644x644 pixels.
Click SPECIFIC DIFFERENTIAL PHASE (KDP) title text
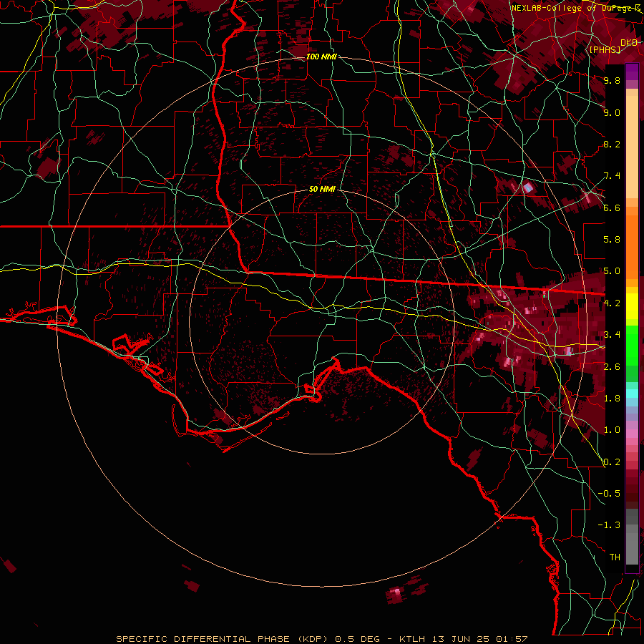pos(222,639)
